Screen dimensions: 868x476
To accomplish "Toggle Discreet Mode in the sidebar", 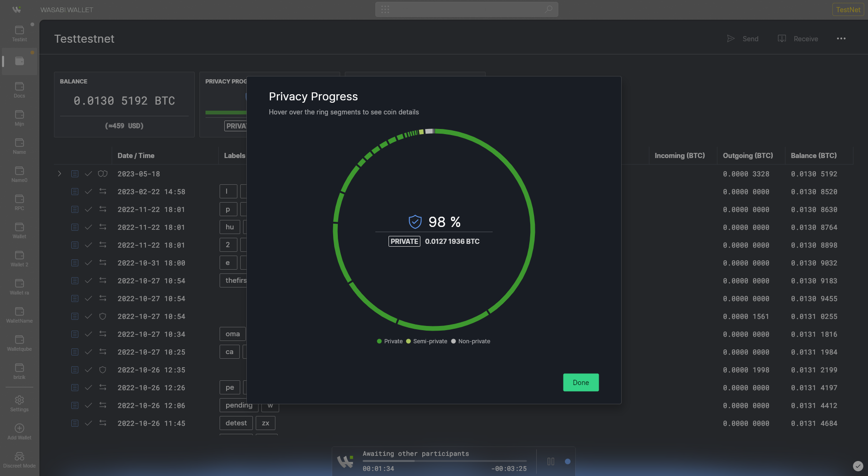I will point(19,456).
